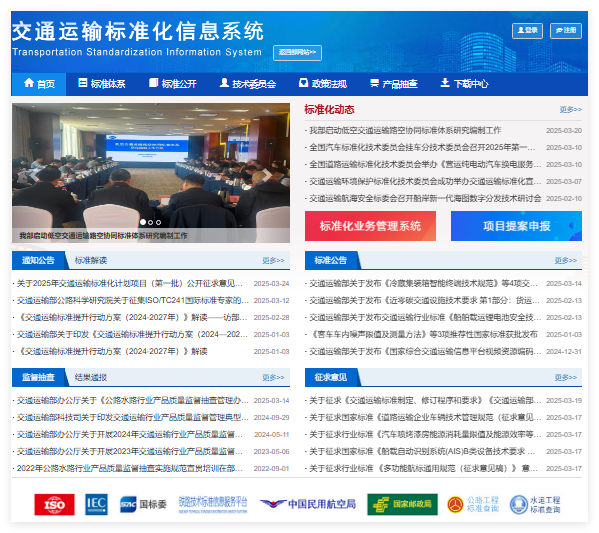Open the IEC logo link

tap(96, 504)
